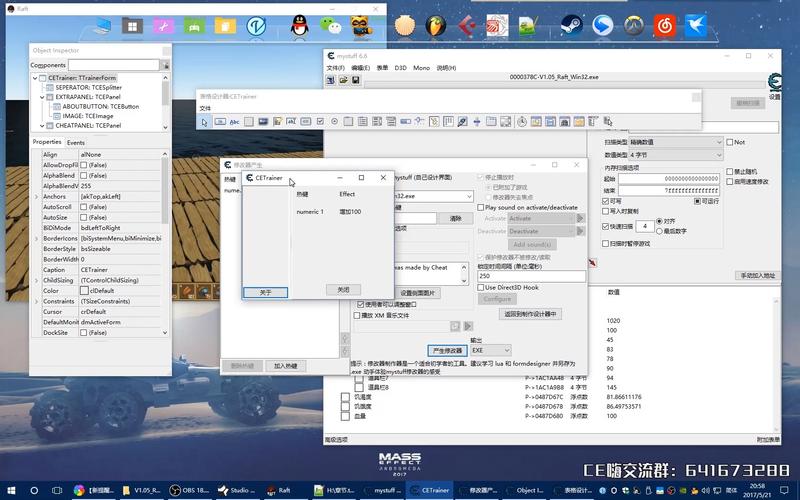Toggle DockSite property checkbox
Screen dimensions: 800x500
[x=84, y=333]
